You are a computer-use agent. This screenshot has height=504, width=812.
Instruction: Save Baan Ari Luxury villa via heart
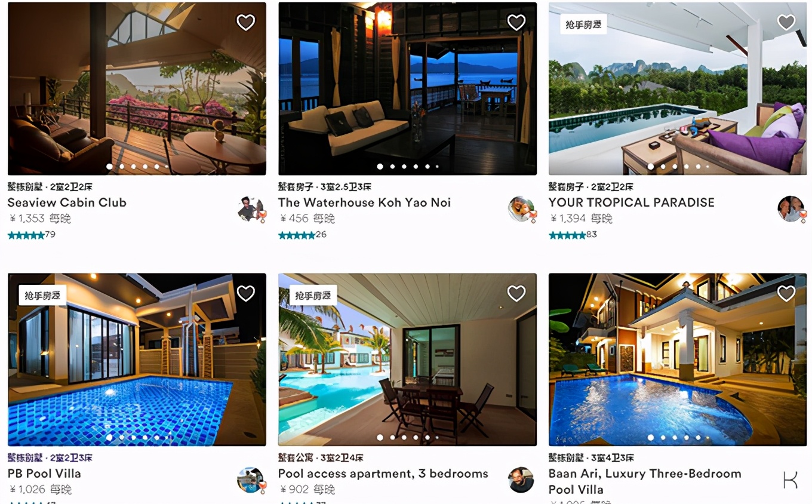click(x=786, y=293)
